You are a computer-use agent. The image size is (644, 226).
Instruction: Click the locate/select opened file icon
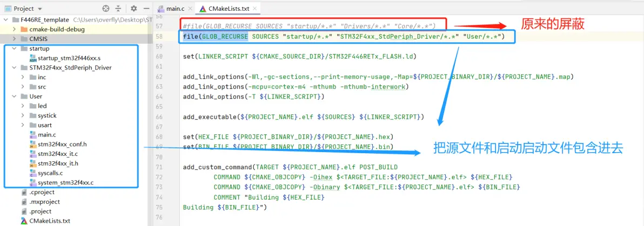(x=106, y=8)
